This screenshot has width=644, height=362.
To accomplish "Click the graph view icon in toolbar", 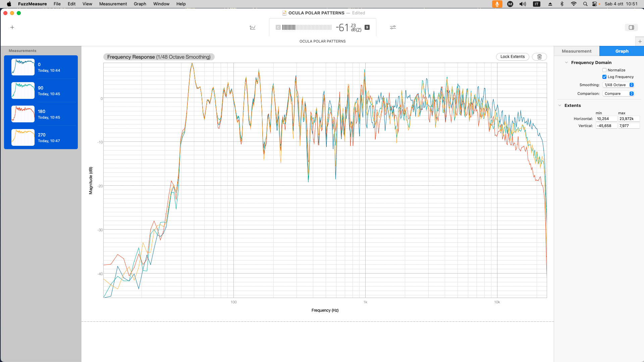I will [253, 27].
